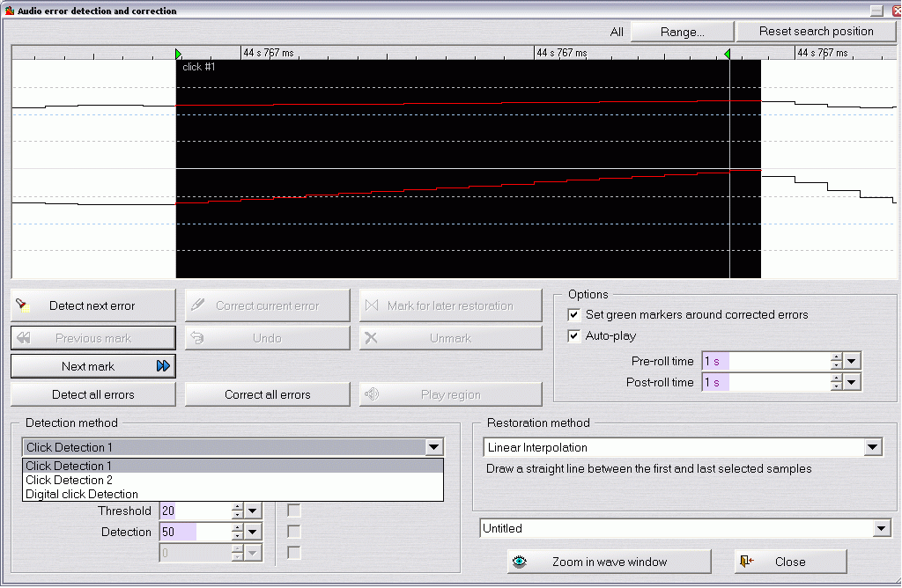The height and width of the screenshot is (588, 902).
Task: Click the bowtie icon on Mark for later restoration
Action: tap(373, 305)
